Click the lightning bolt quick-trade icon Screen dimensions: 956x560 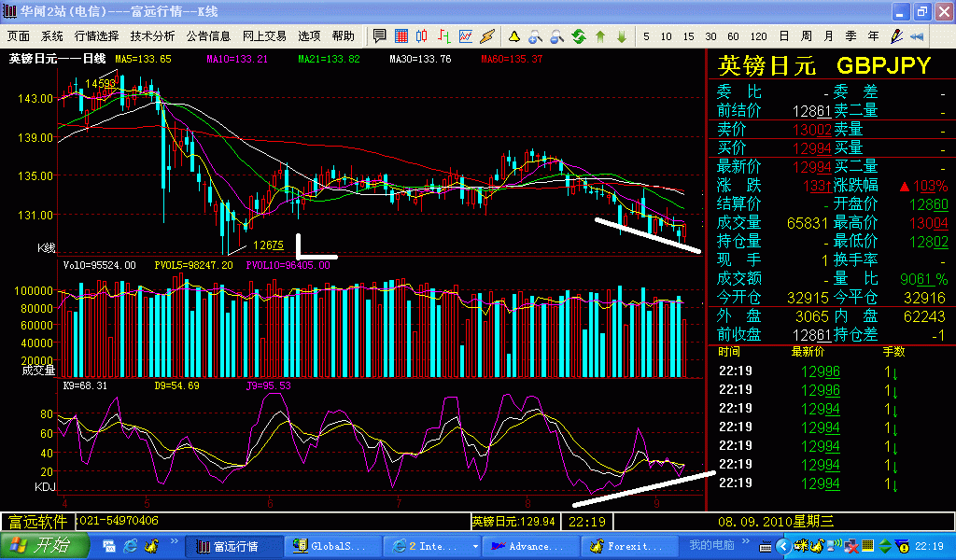point(487,36)
